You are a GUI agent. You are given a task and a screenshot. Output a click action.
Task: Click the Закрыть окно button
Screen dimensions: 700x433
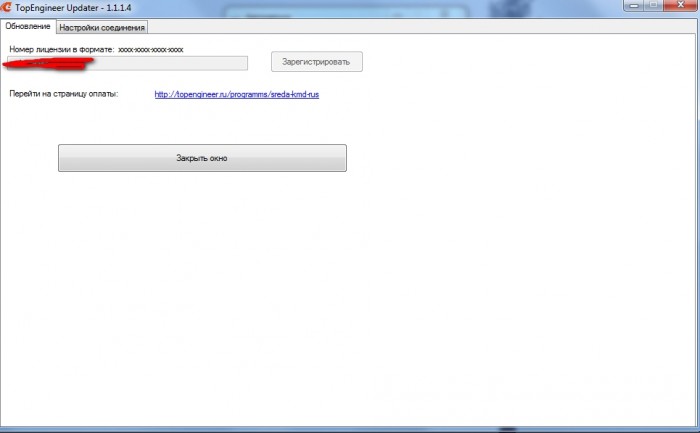click(x=202, y=158)
